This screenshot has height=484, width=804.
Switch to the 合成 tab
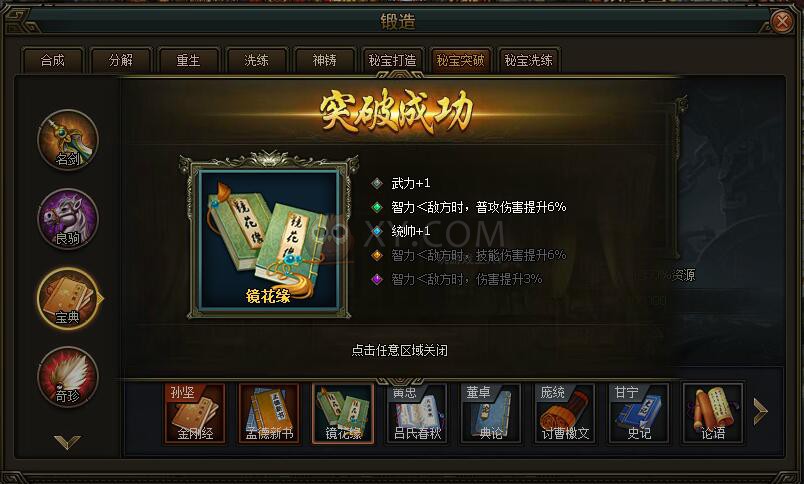(52, 60)
